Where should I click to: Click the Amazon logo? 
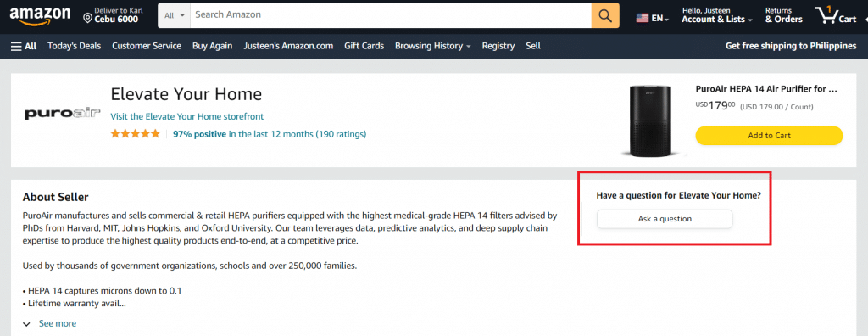tap(40, 17)
